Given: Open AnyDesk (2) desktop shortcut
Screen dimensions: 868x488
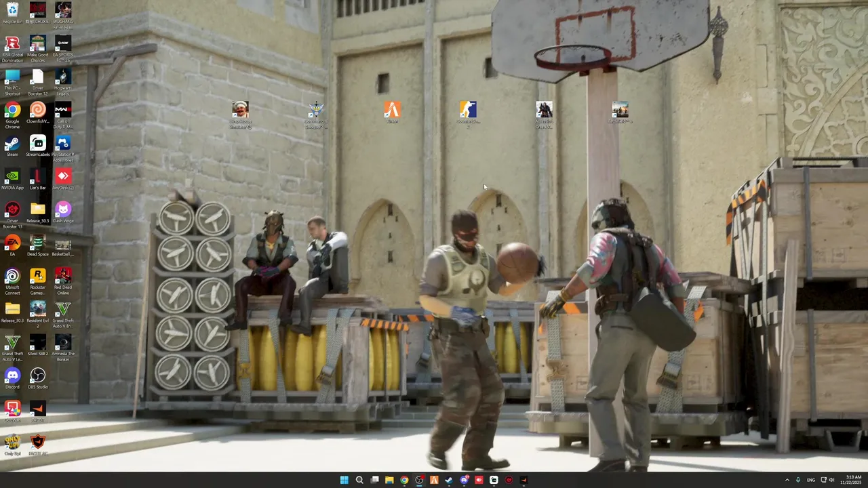Looking at the screenshot, I should tap(62, 180).
